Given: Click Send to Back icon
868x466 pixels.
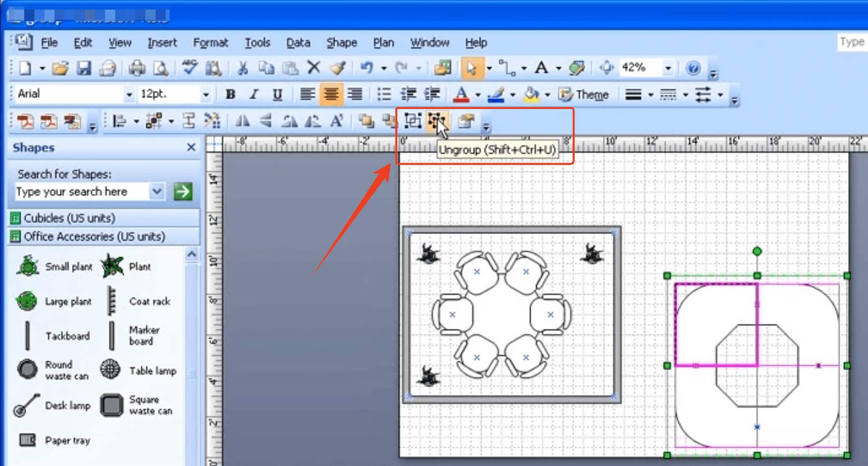Looking at the screenshot, I should tap(389, 121).
